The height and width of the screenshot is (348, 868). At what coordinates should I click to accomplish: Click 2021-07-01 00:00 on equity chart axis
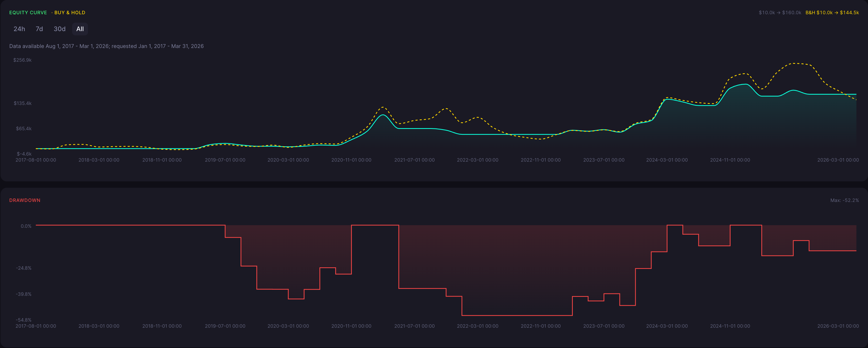415,160
